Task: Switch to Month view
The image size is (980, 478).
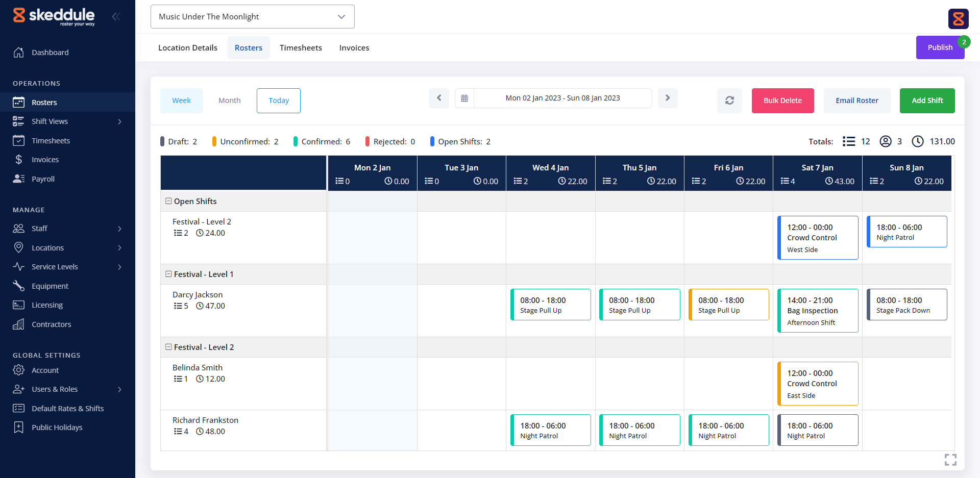Action: 229,100
